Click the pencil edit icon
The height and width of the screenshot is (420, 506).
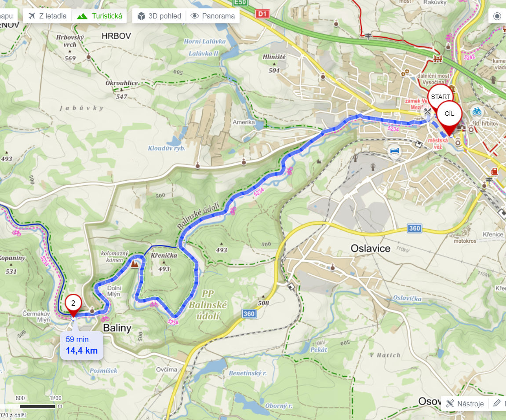(x=497, y=403)
